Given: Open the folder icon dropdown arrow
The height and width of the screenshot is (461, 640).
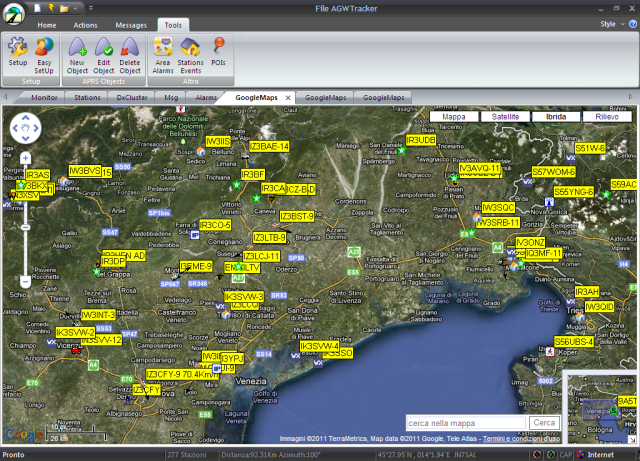Looking at the screenshot, I should pos(75,8).
